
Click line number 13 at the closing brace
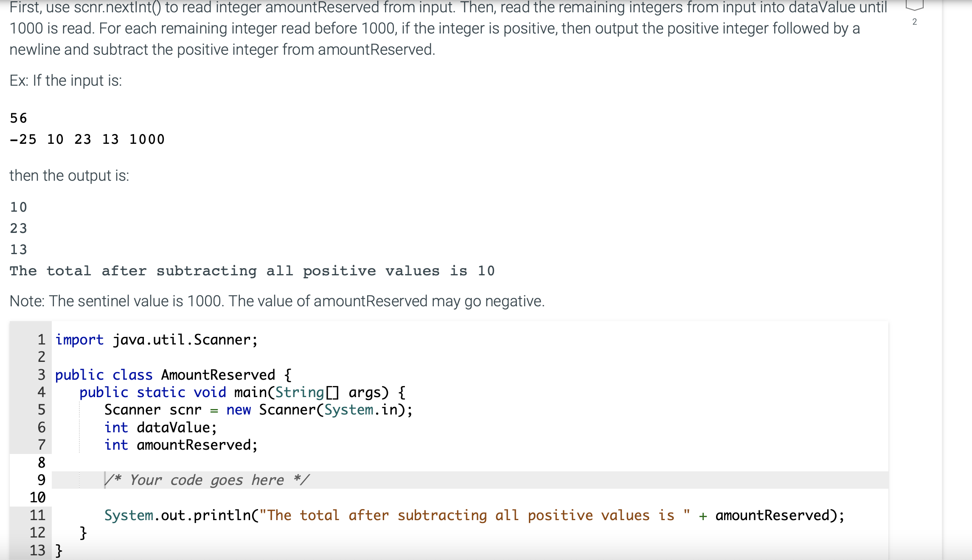39,550
